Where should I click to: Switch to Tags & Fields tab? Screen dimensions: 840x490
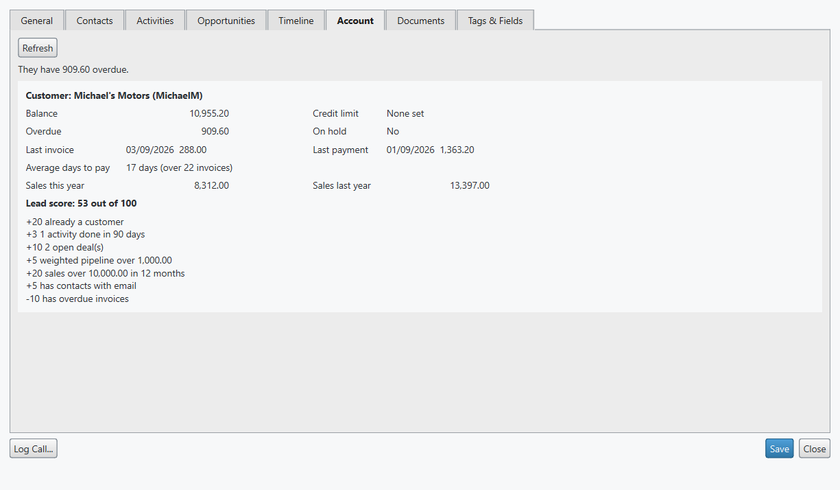click(x=495, y=20)
